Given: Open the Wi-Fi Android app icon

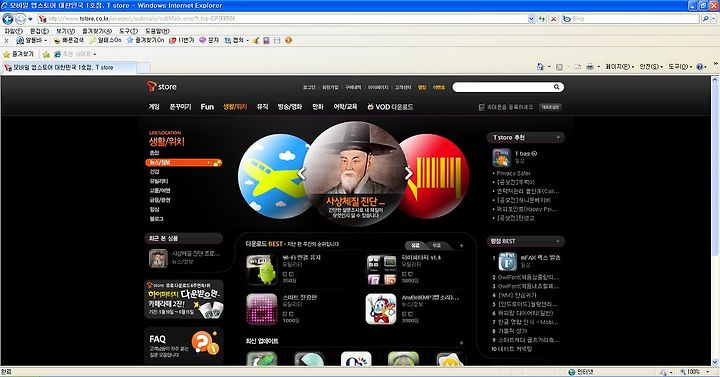Looking at the screenshot, I should point(262,270).
